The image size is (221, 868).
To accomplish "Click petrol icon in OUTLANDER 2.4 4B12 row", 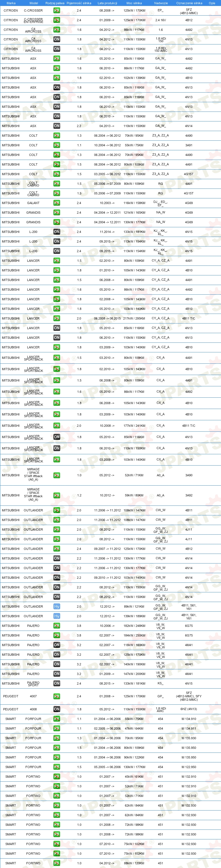I will coord(57,549).
